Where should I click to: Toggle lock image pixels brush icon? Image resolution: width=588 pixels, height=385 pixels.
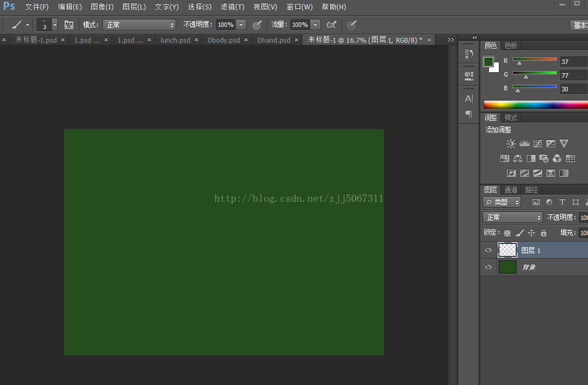pos(520,233)
